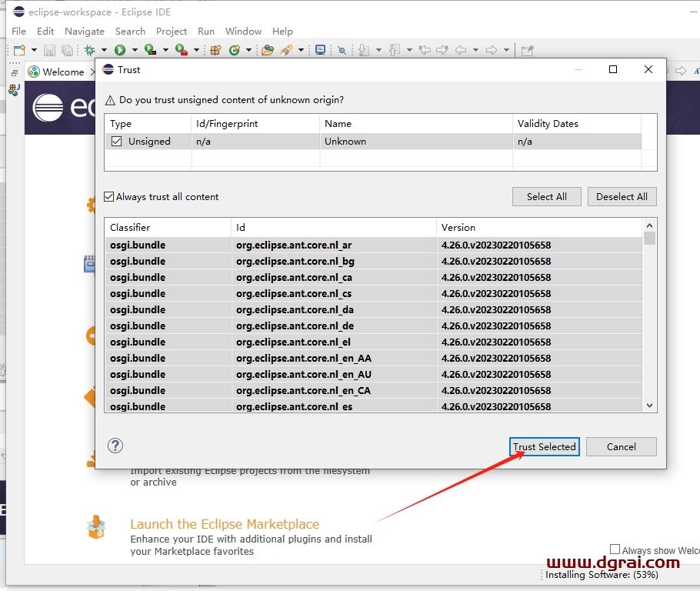Viewport: 700px width, 591px height.
Task: Click the Deselect All button
Action: (622, 196)
